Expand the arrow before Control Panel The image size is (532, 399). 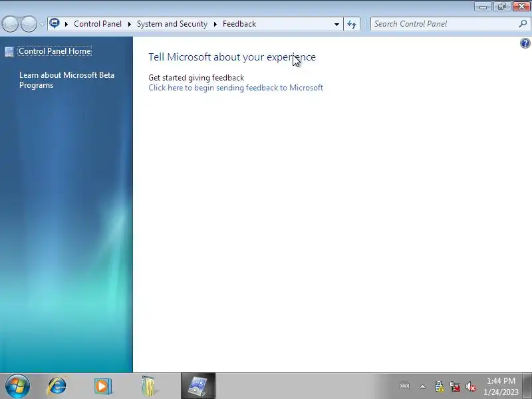click(66, 24)
